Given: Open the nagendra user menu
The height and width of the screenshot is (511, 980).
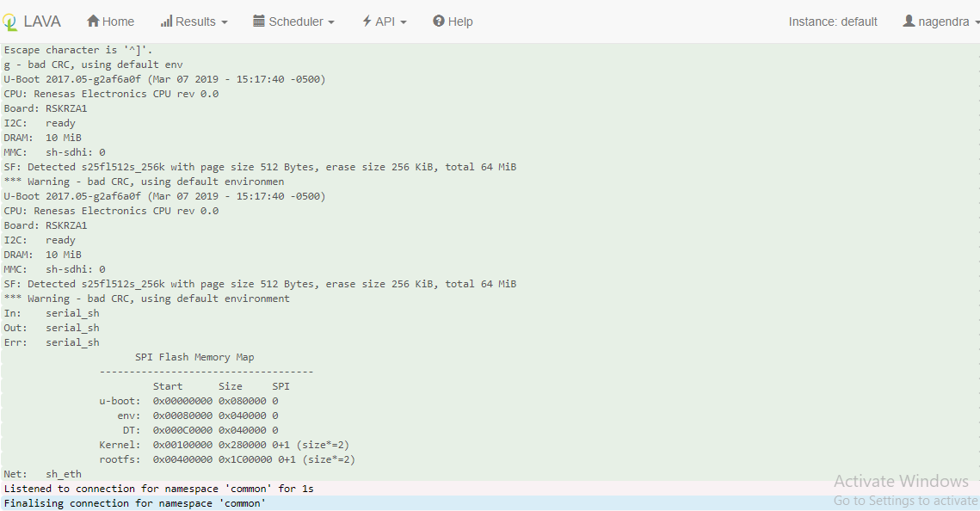Looking at the screenshot, I should 940,22.
